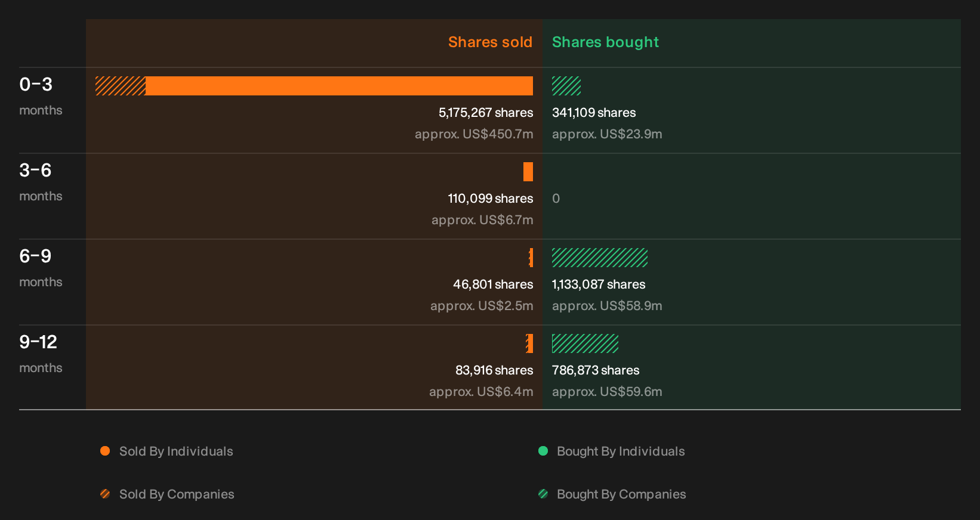Click the 83,916 shares value
980x520 pixels.
point(494,370)
